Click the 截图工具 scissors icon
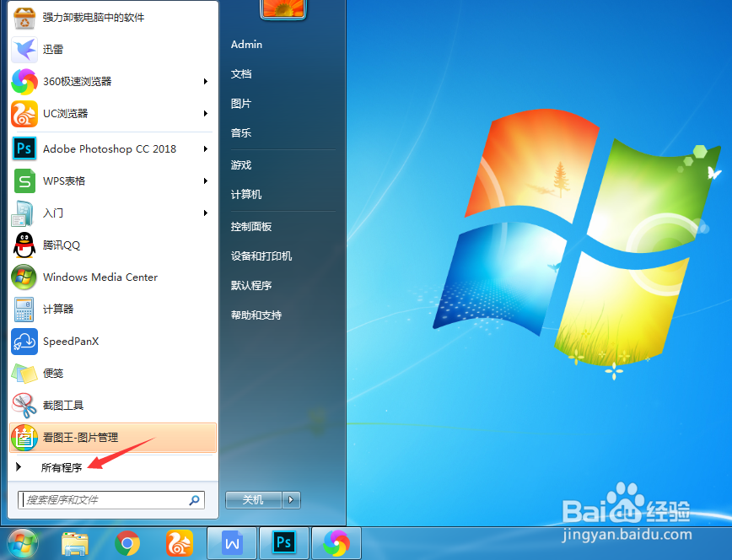Screen dimensions: 732x560 tap(24, 405)
